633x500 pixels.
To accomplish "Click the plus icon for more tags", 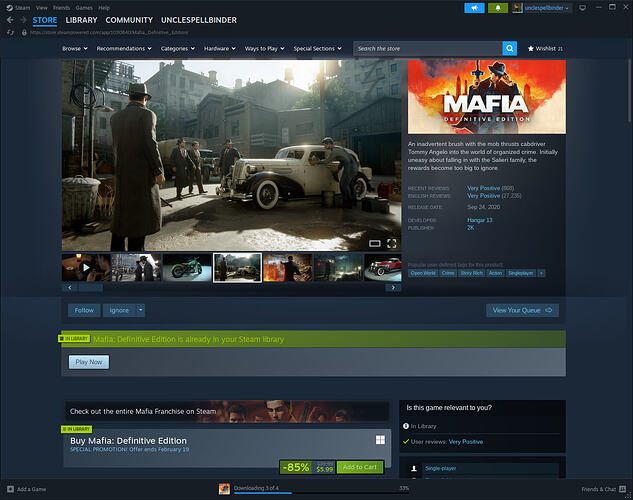I will [542, 272].
